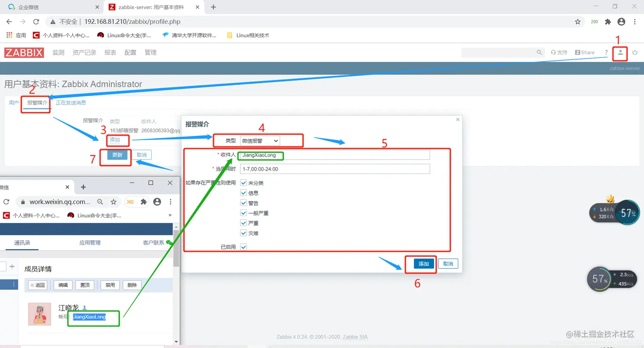Screen dimensions: 644x348
Task: Toggle the 严重 severity checkbox
Action: pos(244,223)
